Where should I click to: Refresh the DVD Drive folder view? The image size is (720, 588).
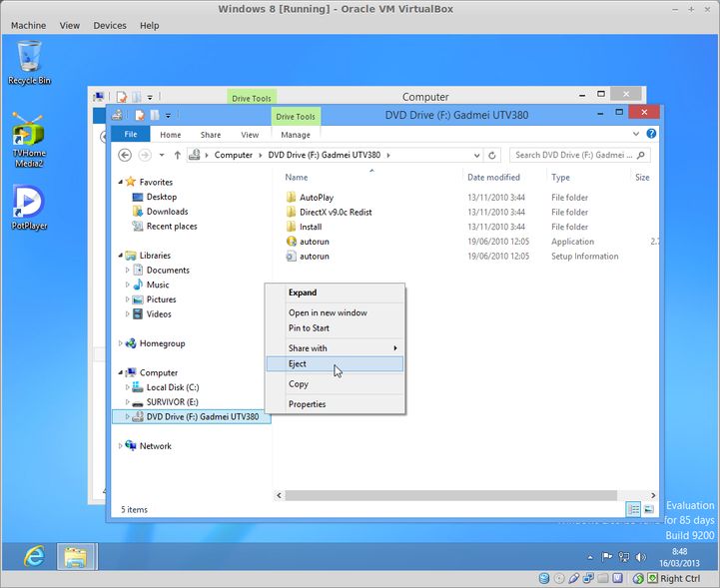tap(492, 155)
